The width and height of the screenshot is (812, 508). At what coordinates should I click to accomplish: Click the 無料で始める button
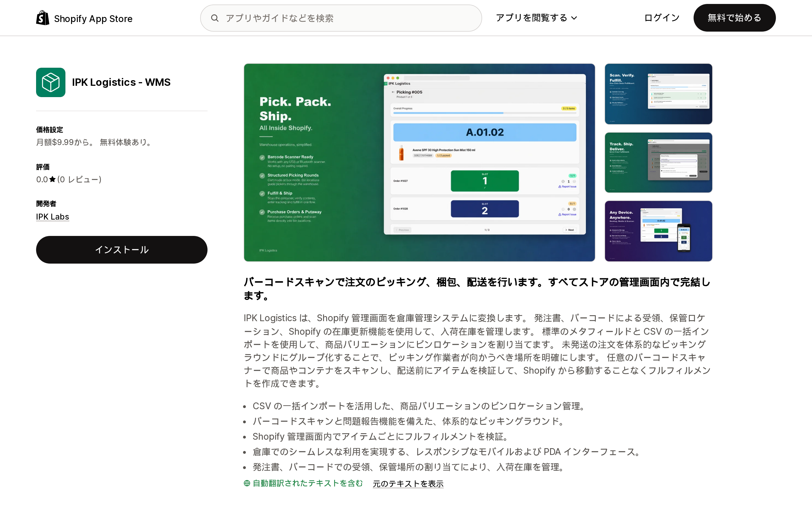734,18
